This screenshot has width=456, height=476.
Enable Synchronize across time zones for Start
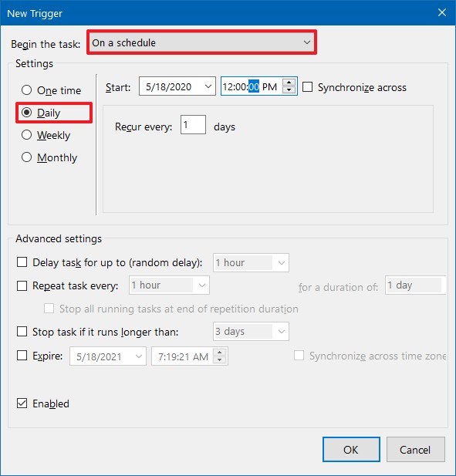pos(308,87)
